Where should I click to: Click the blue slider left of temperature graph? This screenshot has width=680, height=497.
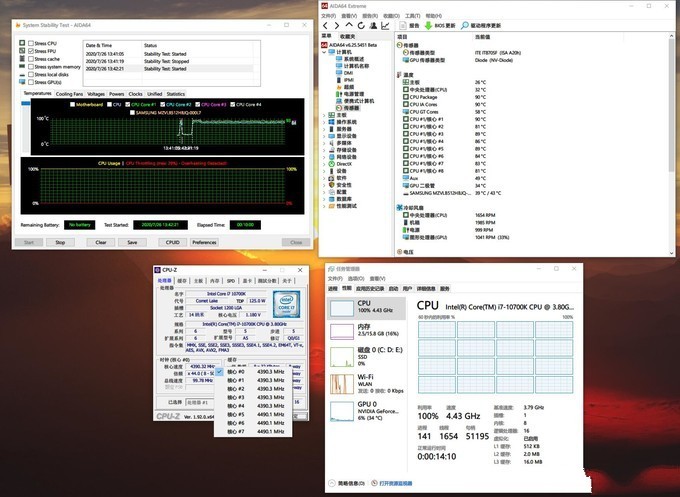[x=26, y=103]
